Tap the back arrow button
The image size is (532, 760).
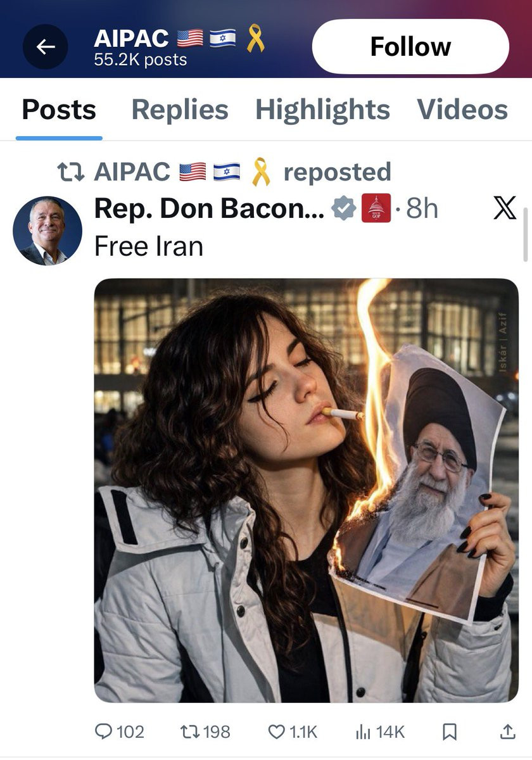(45, 46)
